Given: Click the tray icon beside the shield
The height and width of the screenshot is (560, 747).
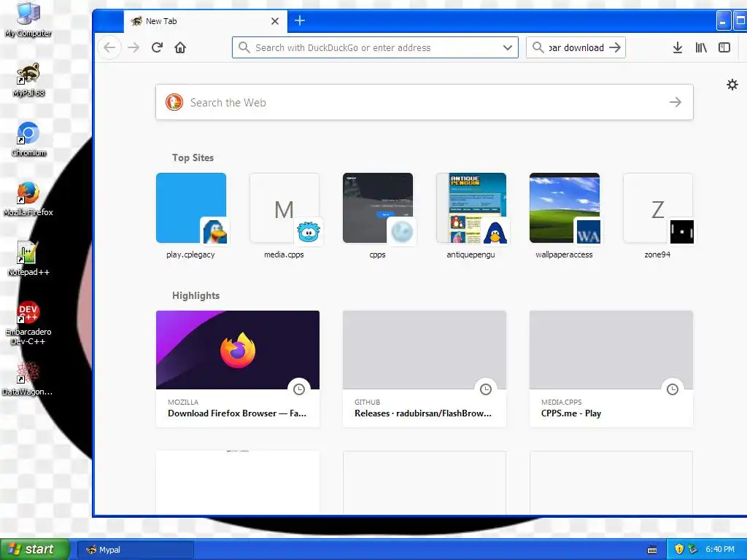Looking at the screenshot, I should coord(693,550).
